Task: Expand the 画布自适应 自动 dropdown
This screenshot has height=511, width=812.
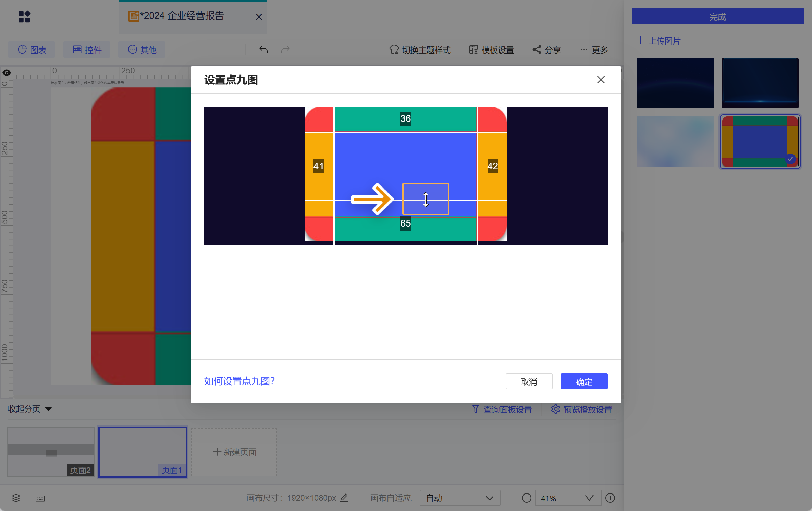Action: pyautogui.click(x=459, y=498)
